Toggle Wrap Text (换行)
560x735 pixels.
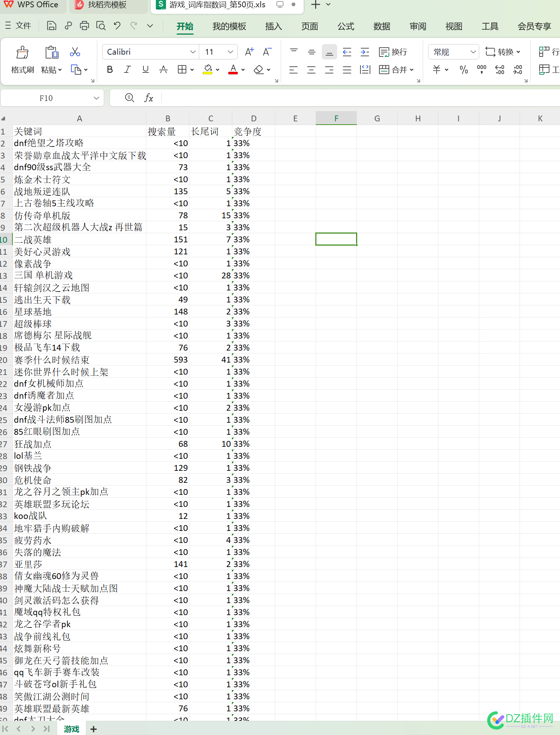[393, 52]
